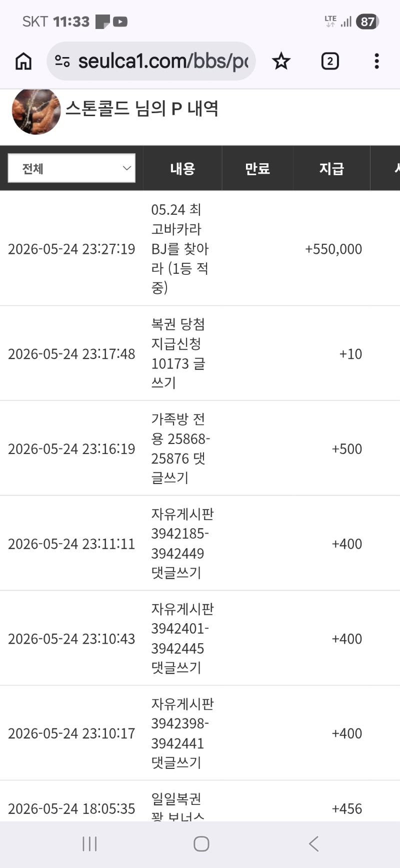Select the 만료 column header
Viewport: 400px width, 868px height.
click(x=257, y=168)
